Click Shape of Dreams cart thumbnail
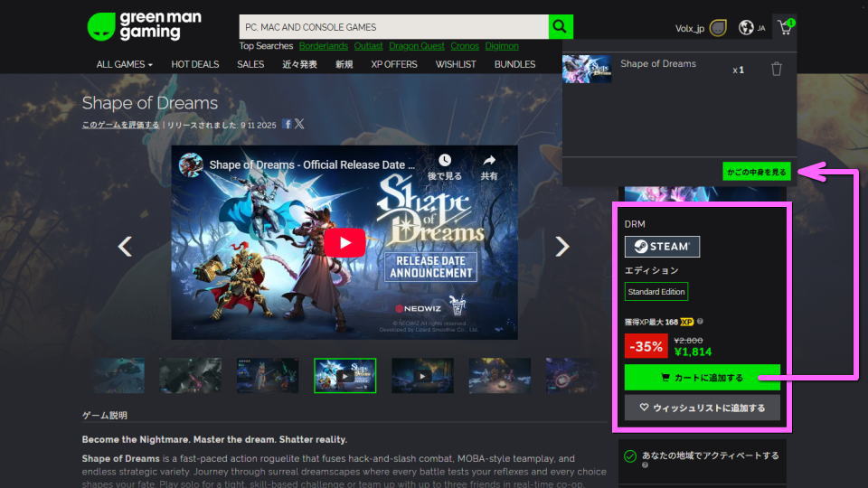Image resolution: width=868 pixels, height=488 pixels. click(587, 70)
